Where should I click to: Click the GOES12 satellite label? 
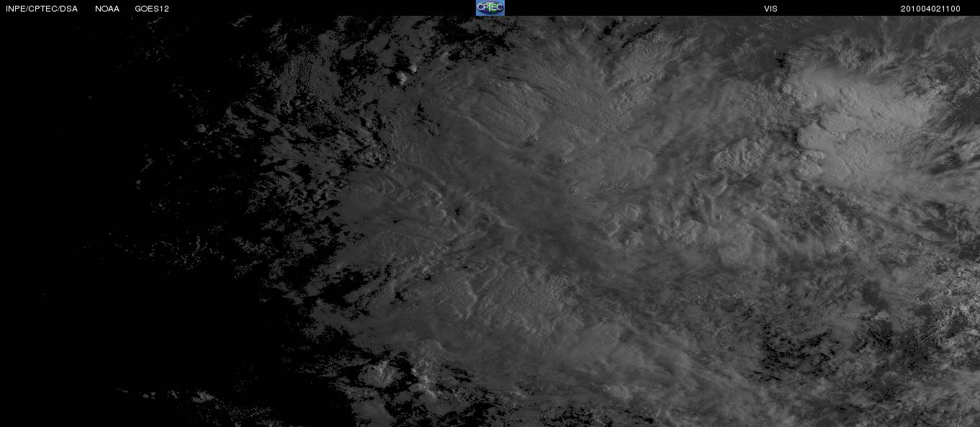tap(152, 9)
